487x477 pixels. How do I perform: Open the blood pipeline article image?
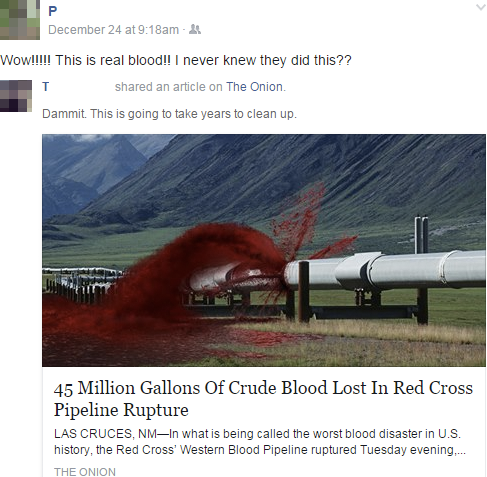click(264, 250)
